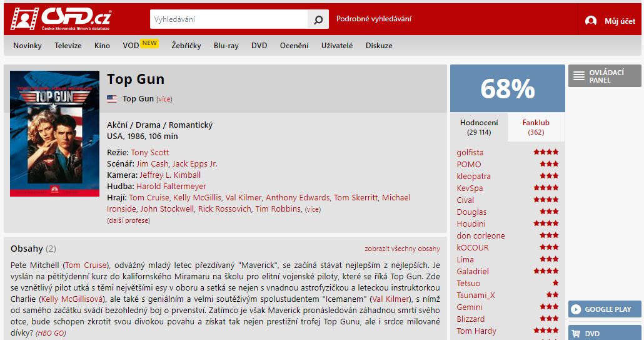Open user KevSpa's profile
The width and height of the screenshot is (644, 340).
[x=470, y=188]
